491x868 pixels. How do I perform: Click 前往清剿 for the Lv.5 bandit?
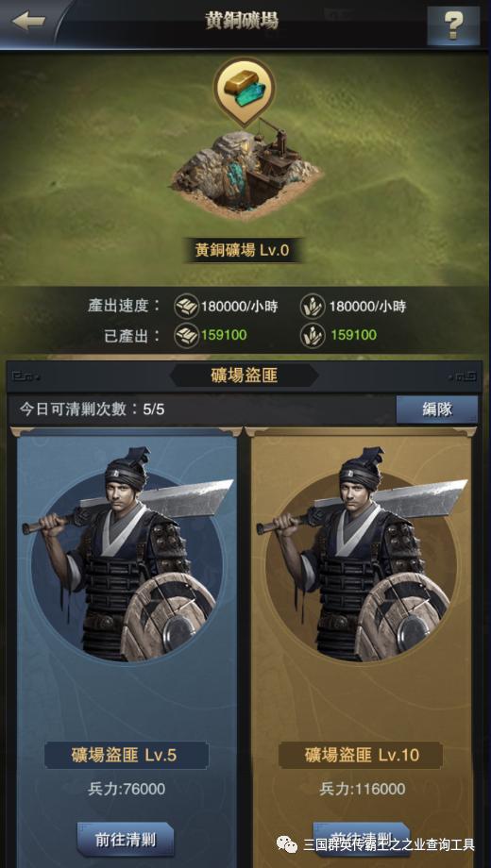click(126, 839)
